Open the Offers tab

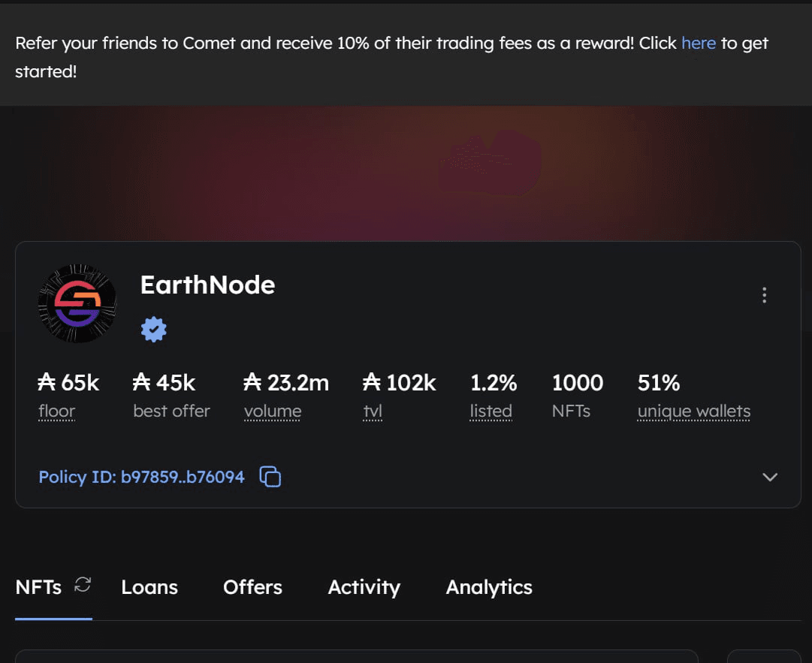coord(252,587)
